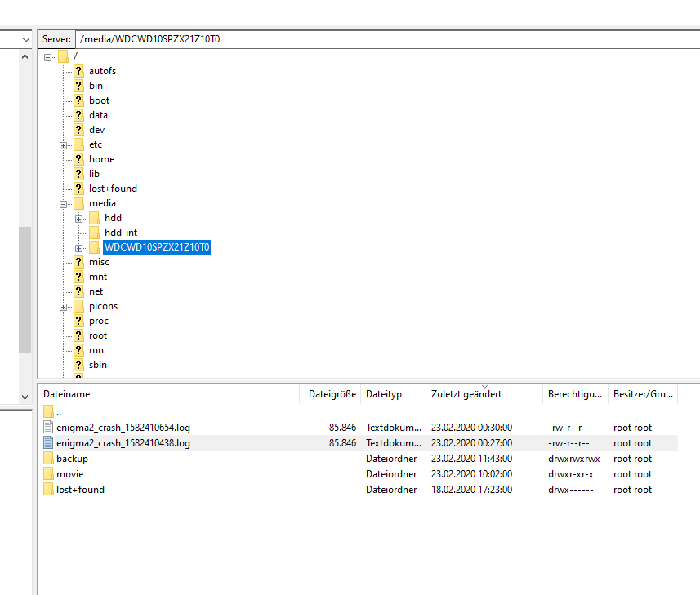This screenshot has height=595, width=700.
Task: Expand the etc folder in tree
Action: 64,144
